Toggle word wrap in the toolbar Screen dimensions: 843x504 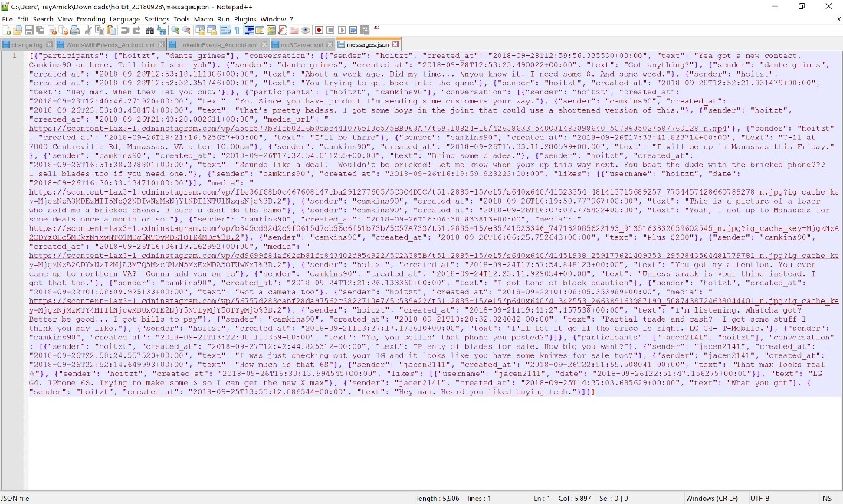(x=225, y=31)
